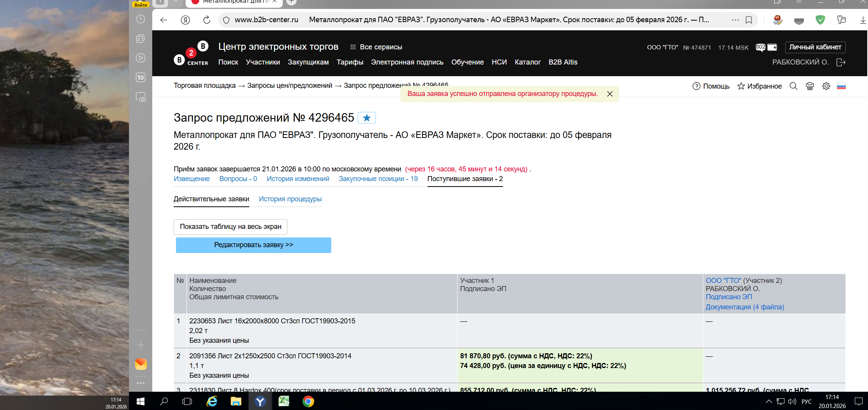The height and width of the screenshot is (410, 868).
Task: Open Windows taskbar search magnifier
Action: [164, 401]
